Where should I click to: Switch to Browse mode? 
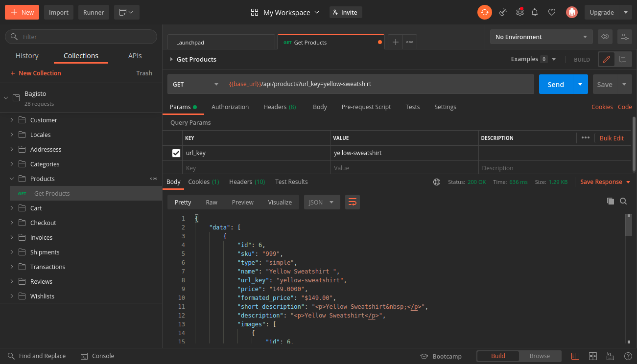click(540, 356)
